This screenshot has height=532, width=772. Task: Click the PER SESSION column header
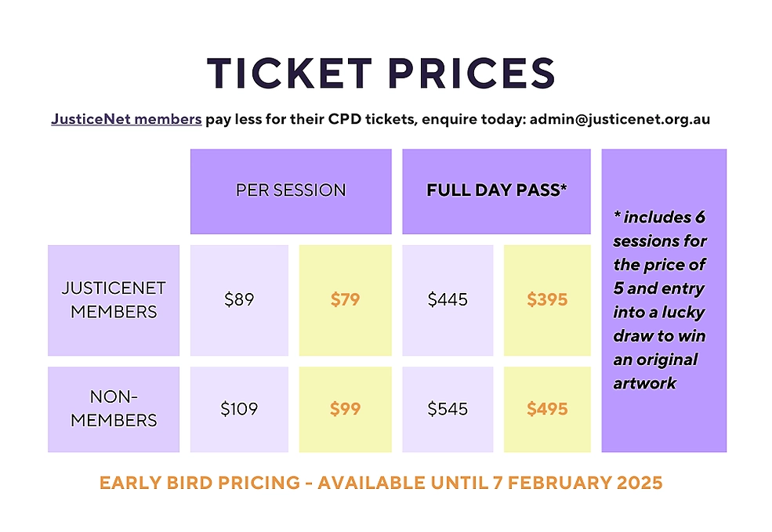tap(291, 190)
